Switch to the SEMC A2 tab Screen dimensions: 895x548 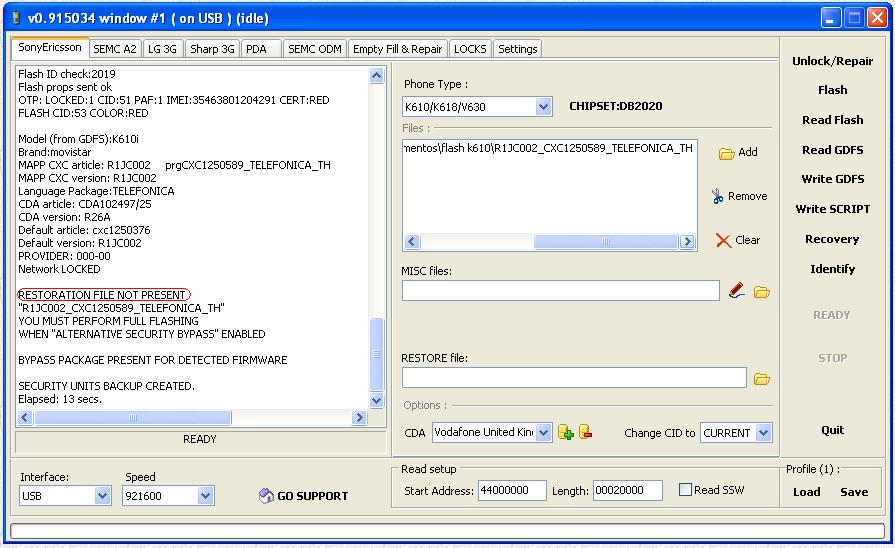pyautogui.click(x=115, y=49)
